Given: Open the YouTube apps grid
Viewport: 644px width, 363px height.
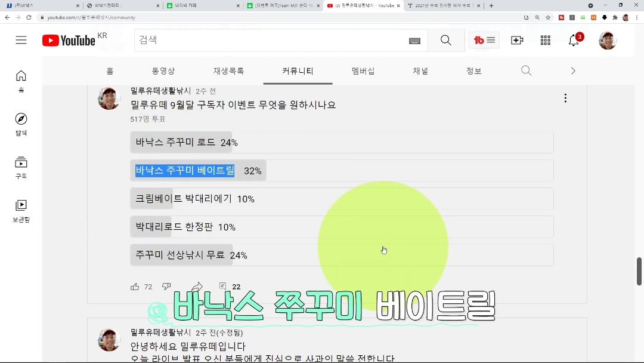Looking at the screenshot, I should click(x=545, y=40).
